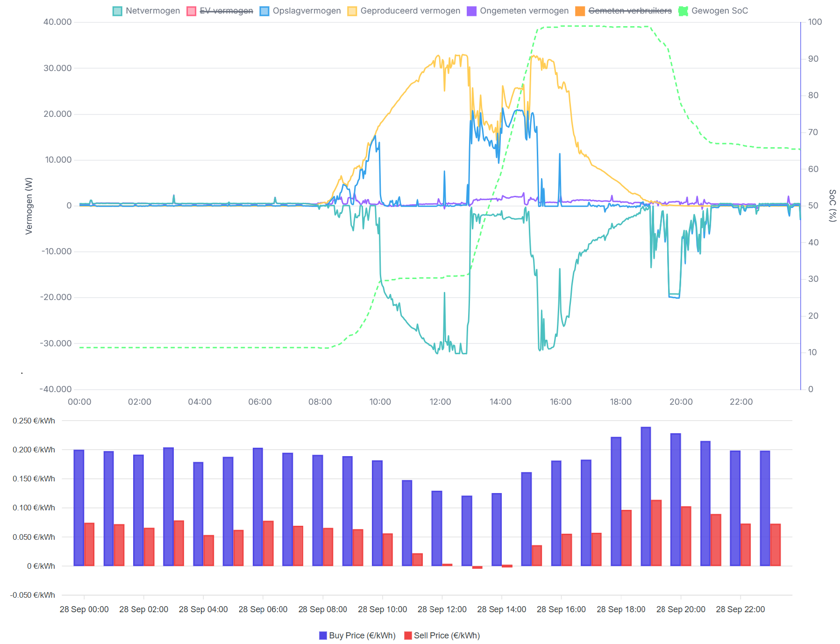840x644 pixels.
Task: Click the -30.000 power axis label
Action: 56,343
